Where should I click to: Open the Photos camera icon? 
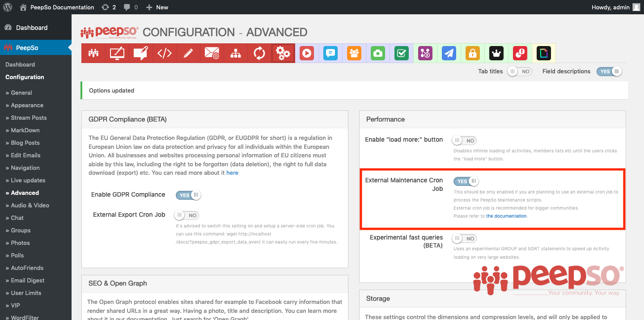(378, 53)
